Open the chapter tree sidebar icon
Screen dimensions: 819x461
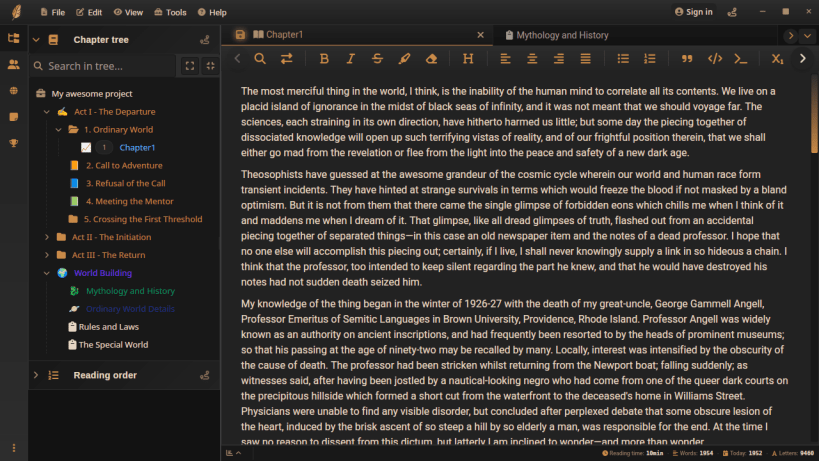14,38
